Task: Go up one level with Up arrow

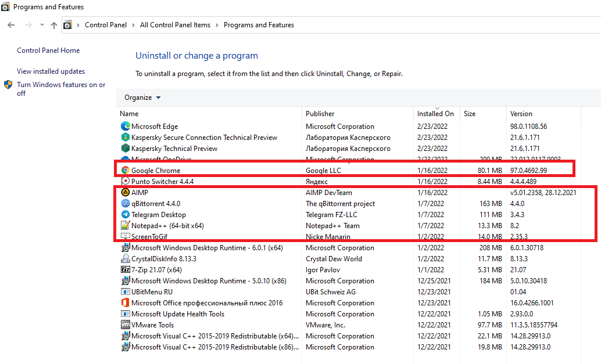Action: [x=54, y=25]
